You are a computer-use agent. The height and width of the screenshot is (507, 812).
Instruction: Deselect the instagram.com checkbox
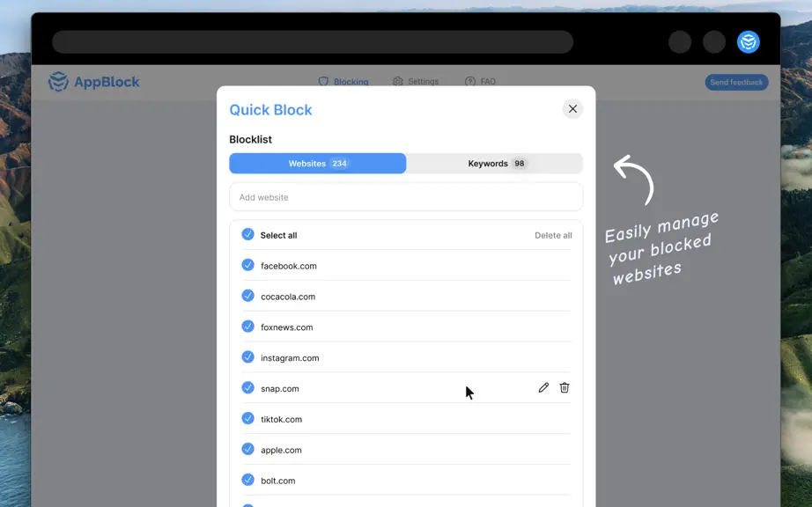pyautogui.click(x=247, y=357)
